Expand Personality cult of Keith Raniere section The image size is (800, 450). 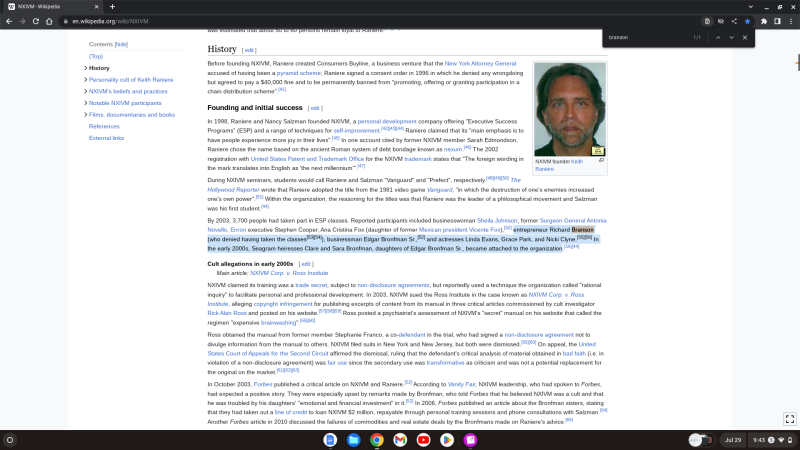(x=85, y=80)
